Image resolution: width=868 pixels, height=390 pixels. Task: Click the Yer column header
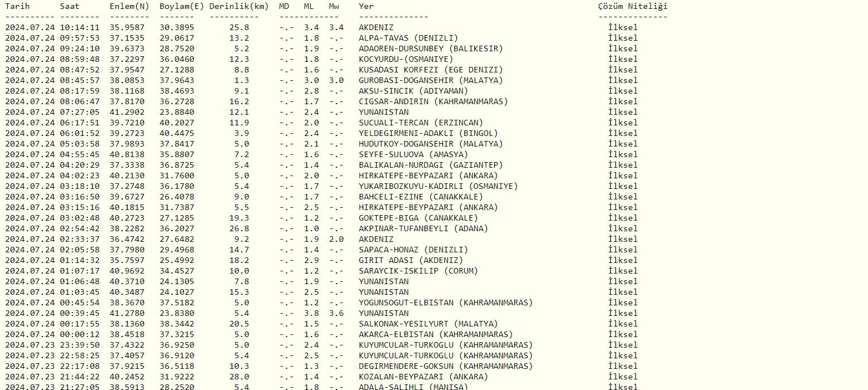coord(367,7)
